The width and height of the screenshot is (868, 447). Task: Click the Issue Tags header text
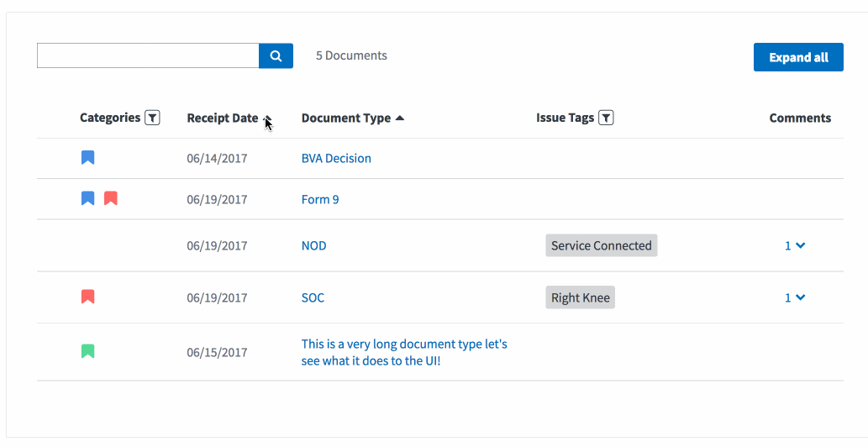pos(566,118)
